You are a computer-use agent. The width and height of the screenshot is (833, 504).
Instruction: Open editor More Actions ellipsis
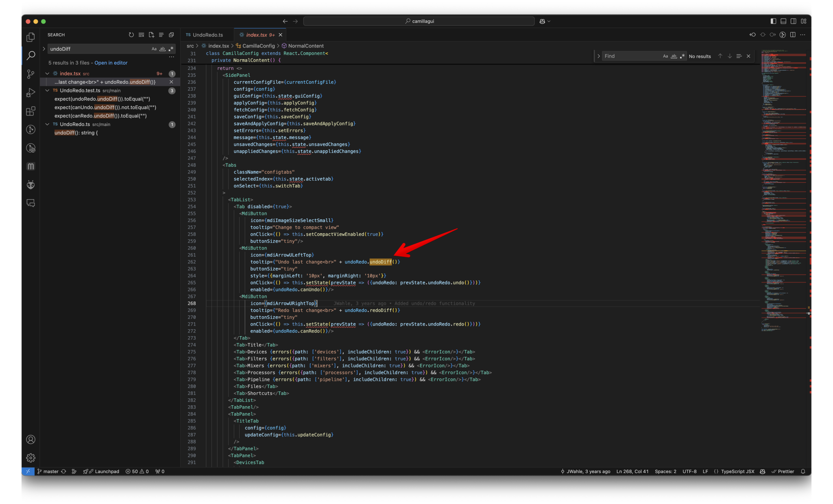802,35
